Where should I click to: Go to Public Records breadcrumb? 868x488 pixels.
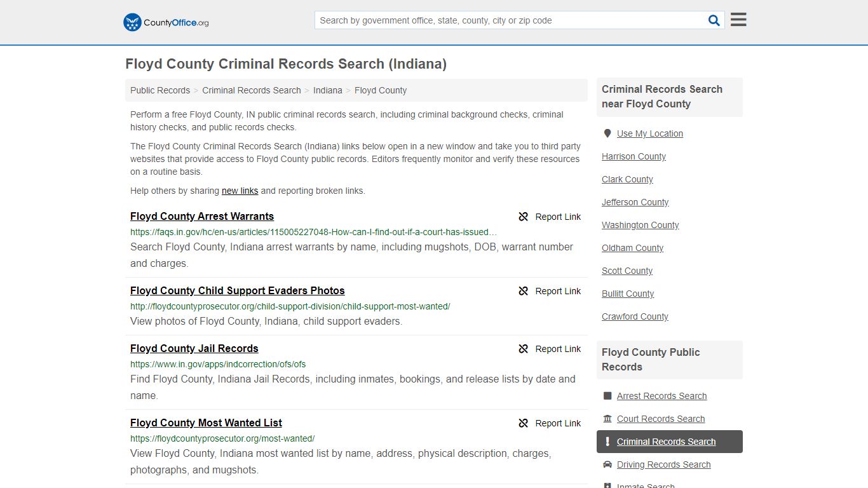click(x=160, y=90)
